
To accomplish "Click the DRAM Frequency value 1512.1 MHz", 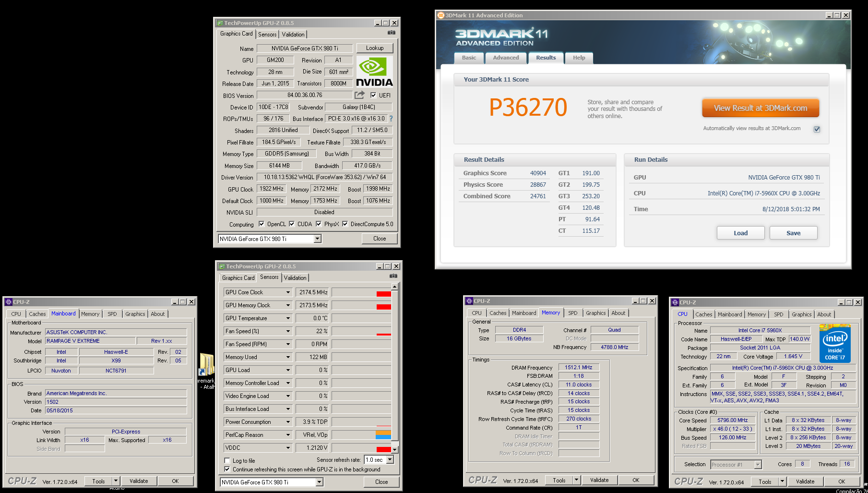I will [x=578, y=367].
